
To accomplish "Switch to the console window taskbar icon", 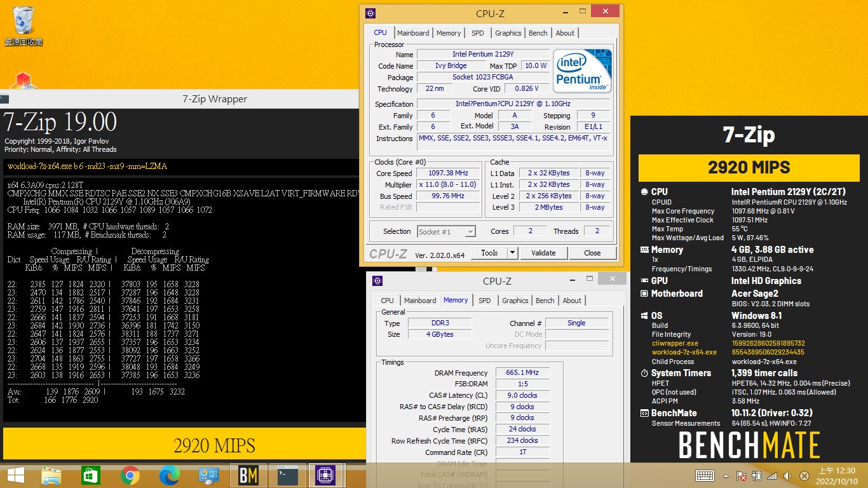I will coord(288,475).
